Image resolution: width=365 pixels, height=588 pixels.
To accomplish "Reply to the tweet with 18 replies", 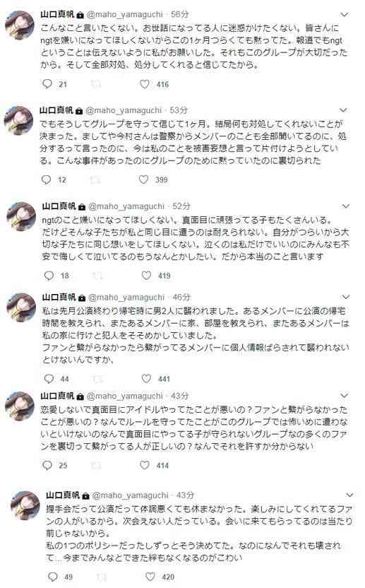I will click(49, 276).
